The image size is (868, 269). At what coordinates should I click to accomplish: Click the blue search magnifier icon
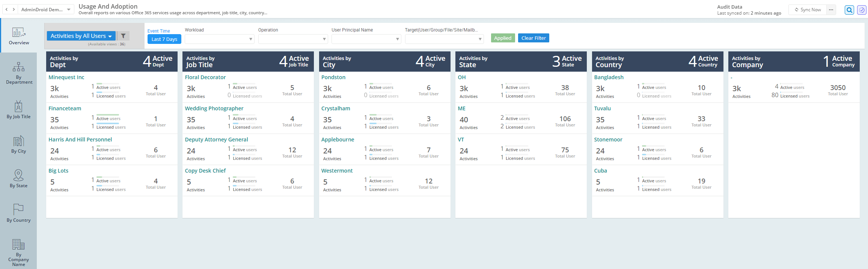click(849, 10)
